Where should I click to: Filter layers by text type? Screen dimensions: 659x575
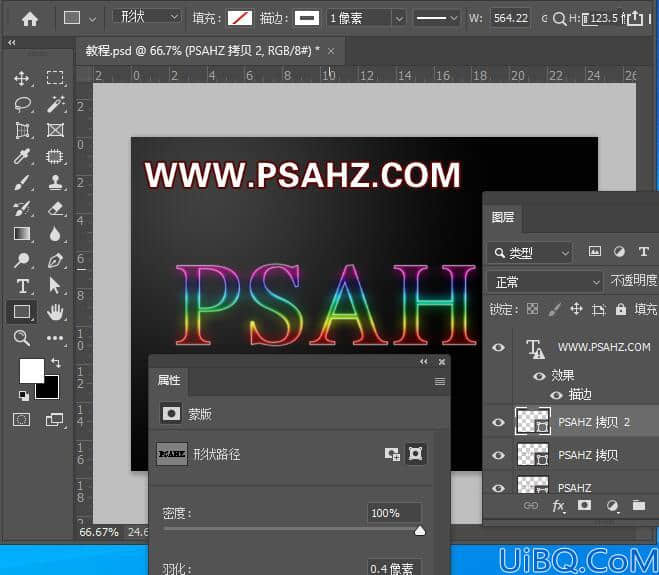point(643,251)
